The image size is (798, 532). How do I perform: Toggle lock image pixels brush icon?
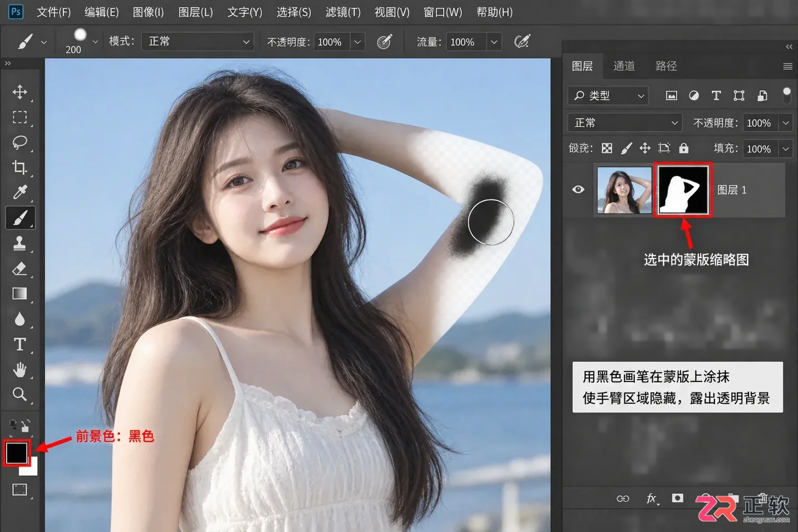coord(626,148)
